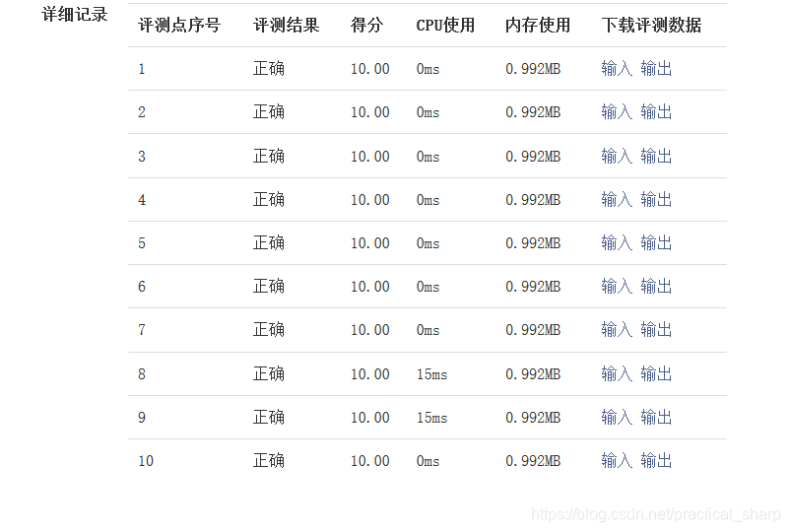The height and width of the screenshot is (532, 790).
Task: Select the 0.992MB memory value in row 7
Action: 533,329
